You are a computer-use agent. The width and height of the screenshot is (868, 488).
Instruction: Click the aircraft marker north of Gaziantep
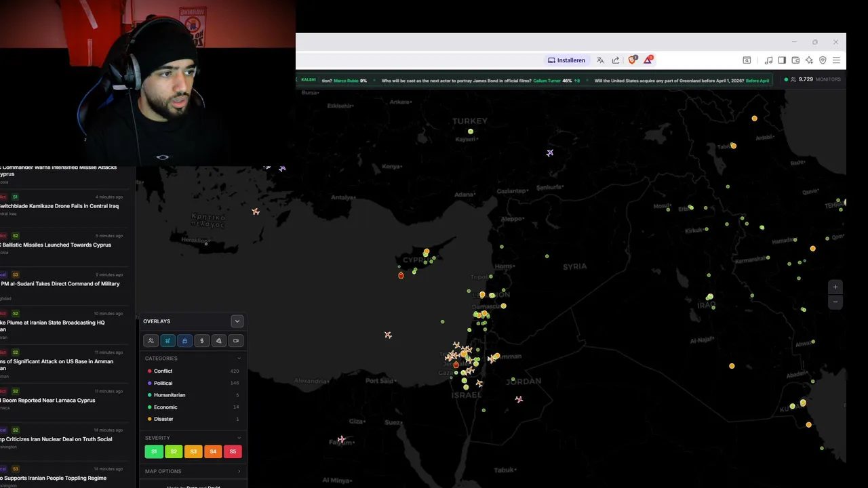pos(550,153)
